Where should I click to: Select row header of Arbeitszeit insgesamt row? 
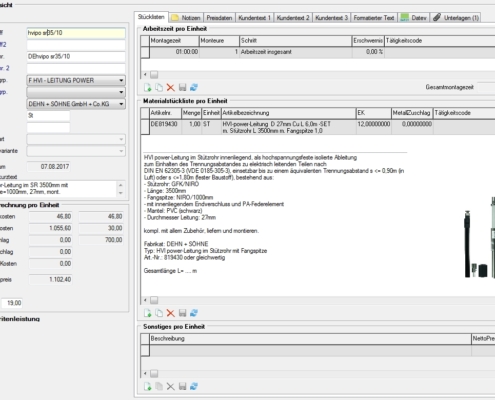pyautogui.click(x=145, y=52)
